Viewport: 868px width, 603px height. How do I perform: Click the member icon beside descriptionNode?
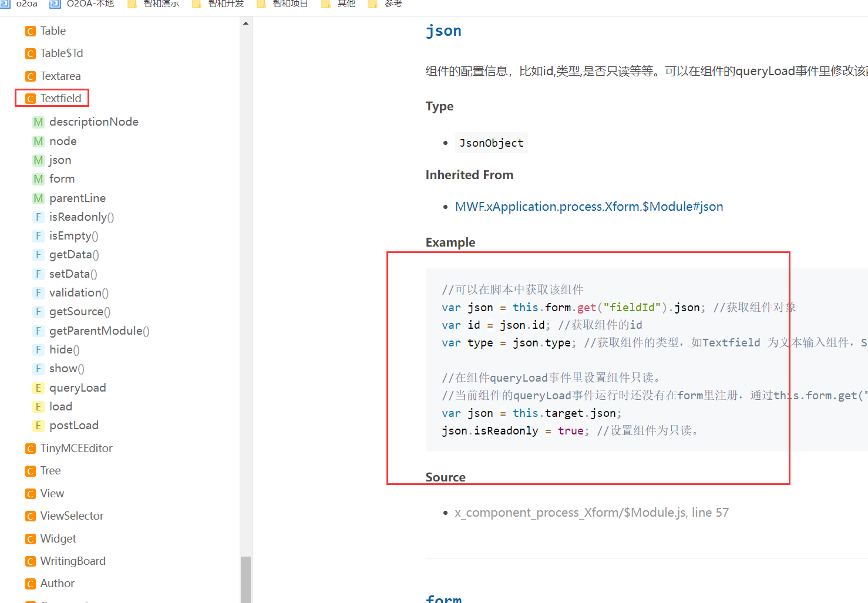tap(38, 122)
